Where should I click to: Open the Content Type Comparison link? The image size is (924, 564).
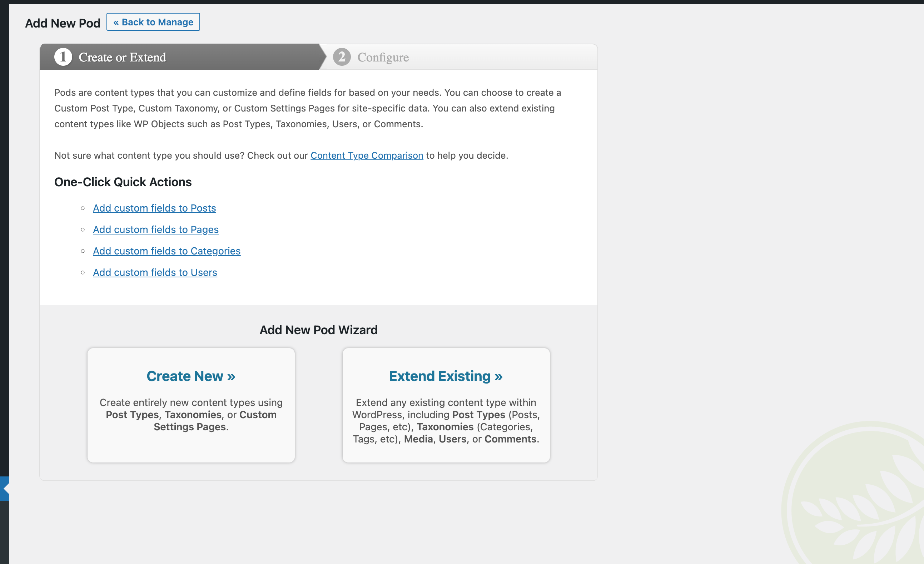(x=366, y=155)
